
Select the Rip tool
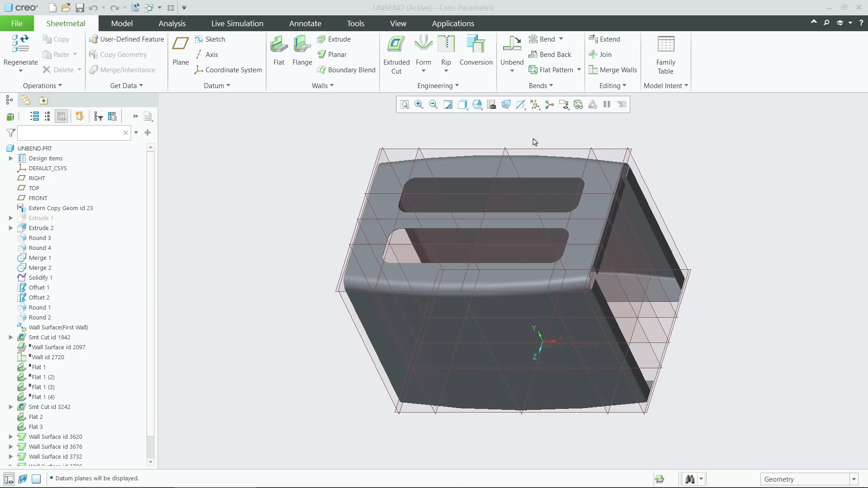[446, 47]
